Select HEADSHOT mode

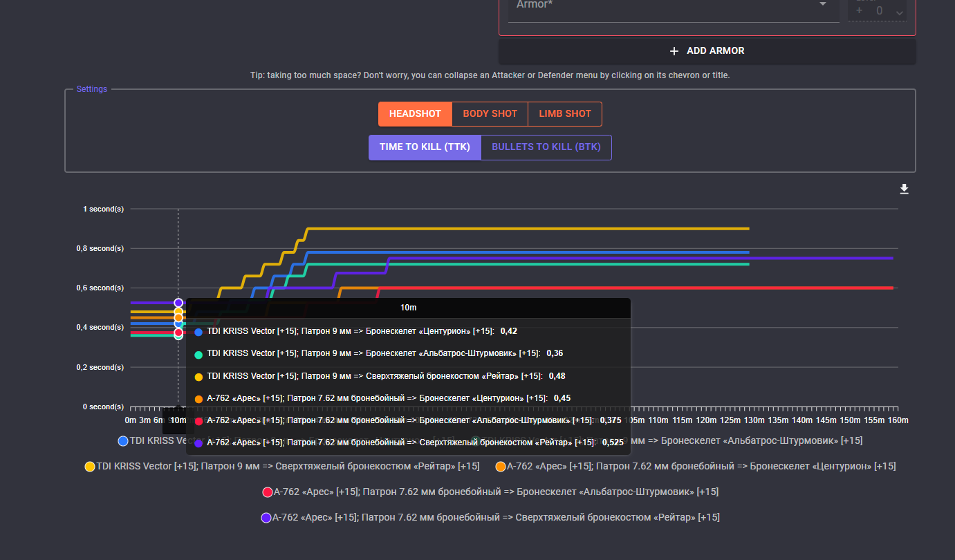pyautogui.click(x=415, y=114)
